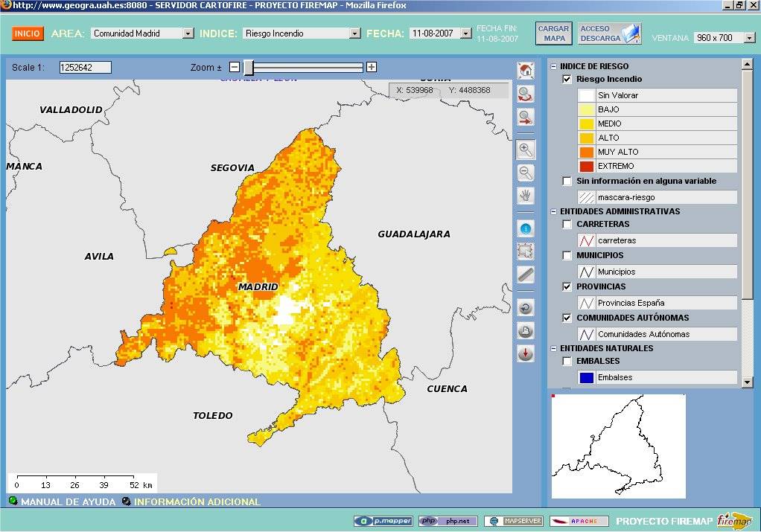This screenshot has width=761, height=532.
Task: Click the legend scrollbar up arrow
Action: pyautogui.click(x=748, y=64)
